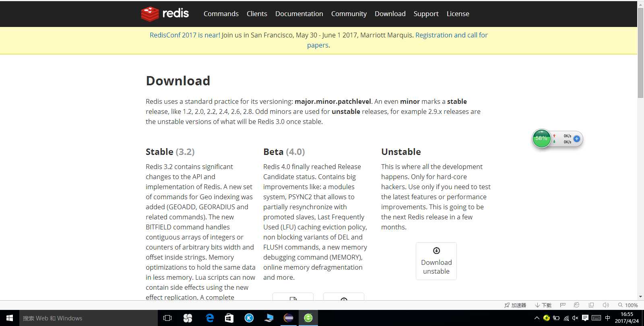The height and width of the screenshot is (326, 644).
Task: Open the Eclipse IDE taskbar icon
Action: coord(289,318)
